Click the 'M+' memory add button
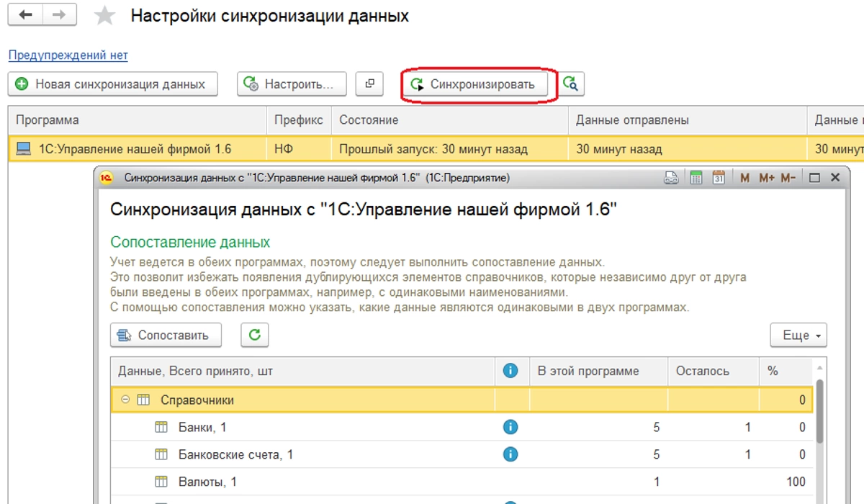This screenshot has height=504, width=864. [766, 177]
